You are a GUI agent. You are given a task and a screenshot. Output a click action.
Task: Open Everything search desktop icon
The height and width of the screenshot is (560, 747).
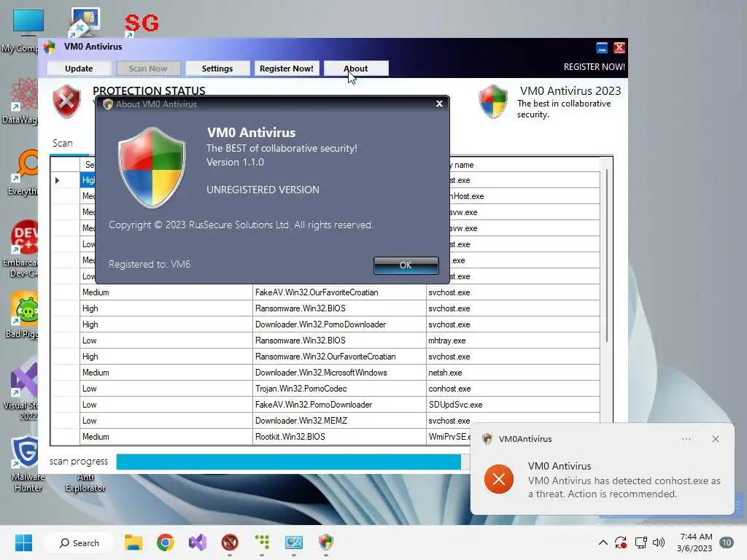tap(24, 172)
